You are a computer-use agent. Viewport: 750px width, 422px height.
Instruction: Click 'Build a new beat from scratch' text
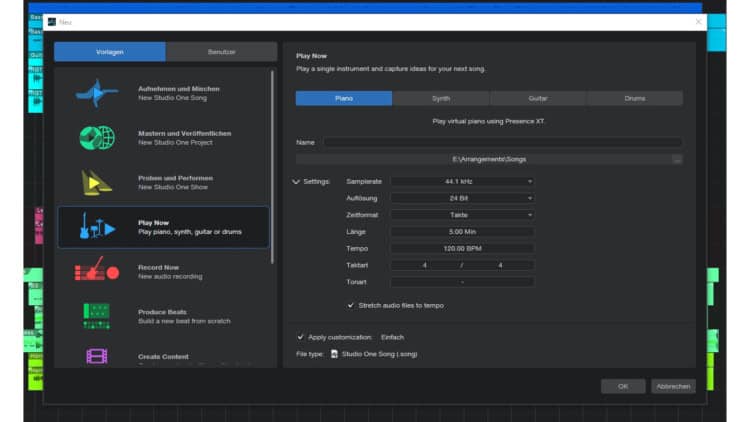[184, 321]
